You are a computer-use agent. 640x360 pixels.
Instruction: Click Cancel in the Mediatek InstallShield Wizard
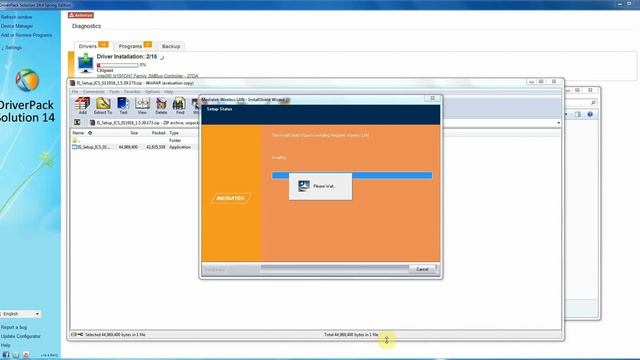pos(422,269)
